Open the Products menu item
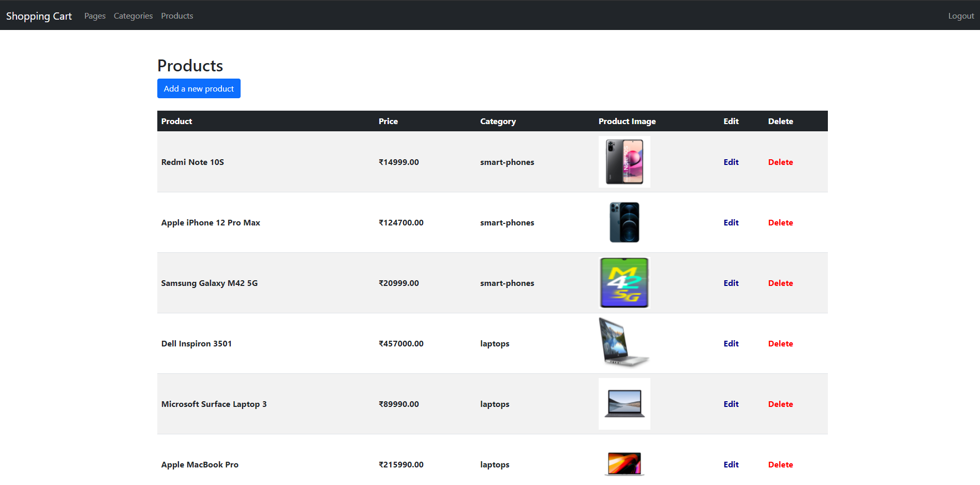Screen dimensions: 980x485 point(177,16)
